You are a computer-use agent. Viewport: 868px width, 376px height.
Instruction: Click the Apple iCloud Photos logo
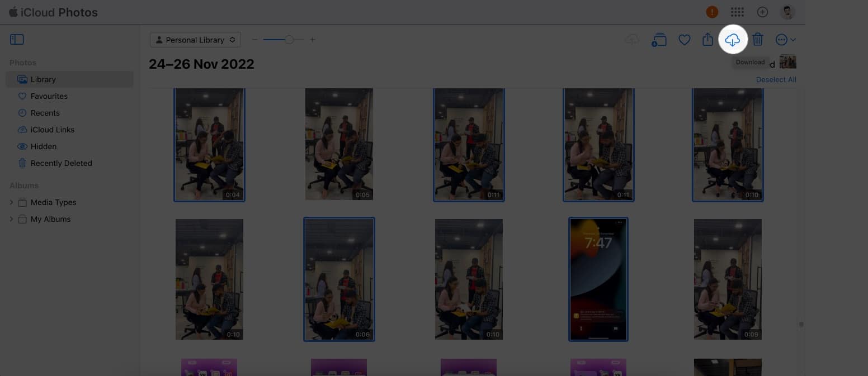[53, 12]
